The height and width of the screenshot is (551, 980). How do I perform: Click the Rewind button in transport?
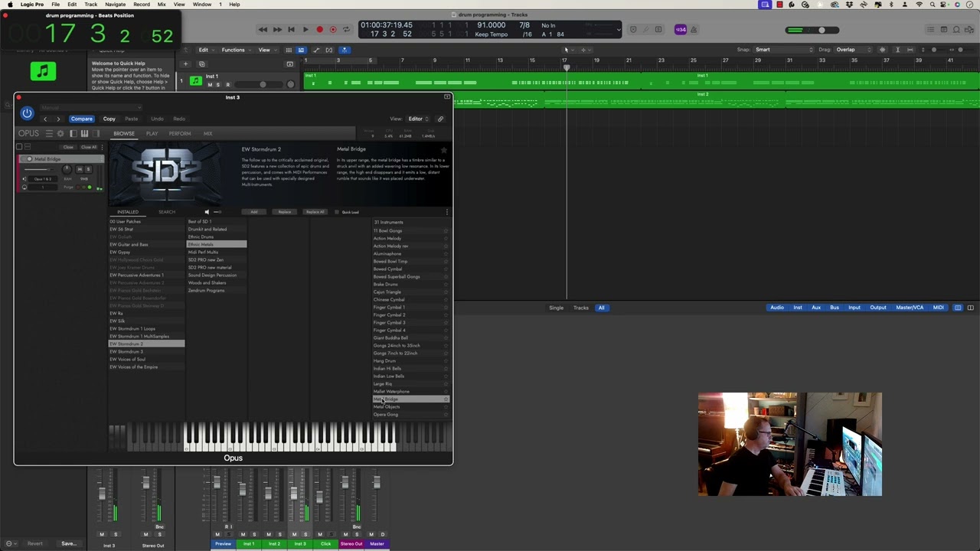(x=263, y=30)
